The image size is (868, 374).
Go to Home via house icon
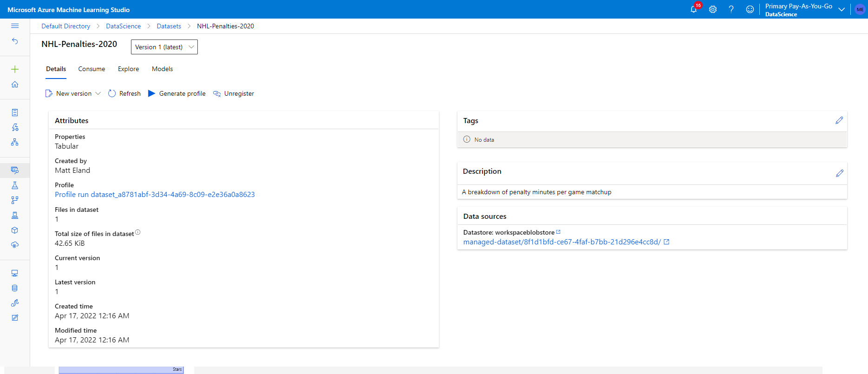point(15,85)
